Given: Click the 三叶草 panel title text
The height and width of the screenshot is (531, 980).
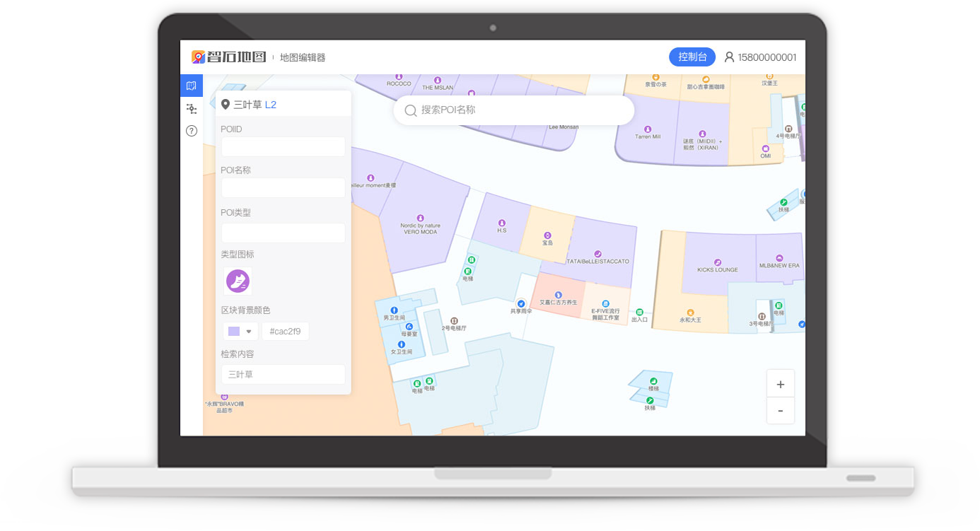Looking at the screenshot, I should (x=247, y=105).
